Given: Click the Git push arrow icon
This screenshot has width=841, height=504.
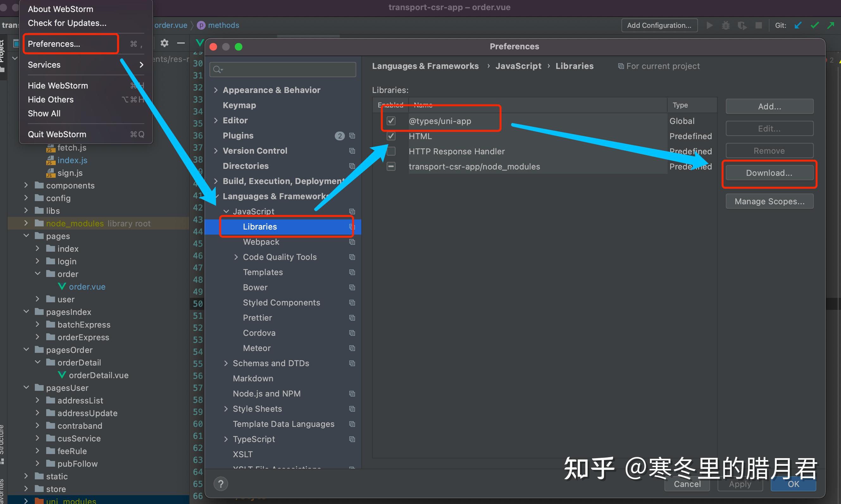Looking at the screenshot, I should (831, 26).
